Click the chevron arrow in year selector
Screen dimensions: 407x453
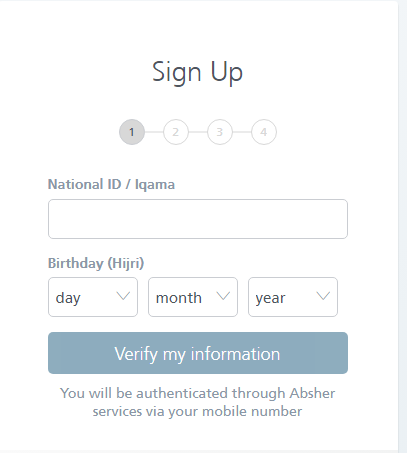[323, 296]
